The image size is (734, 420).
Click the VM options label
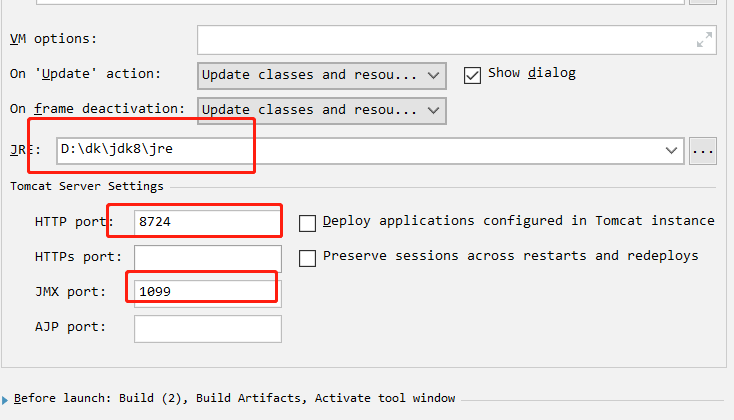pyautogui.click(x=54, y=39)
